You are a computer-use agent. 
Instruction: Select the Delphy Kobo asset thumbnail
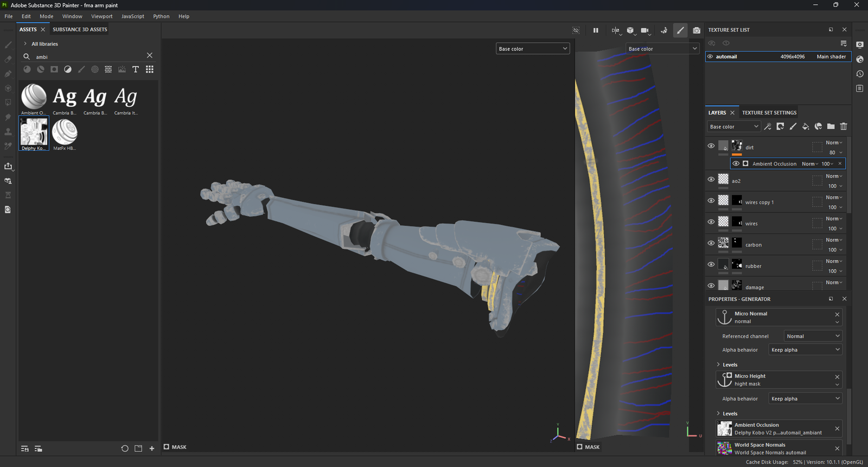(x=34, y=132)
